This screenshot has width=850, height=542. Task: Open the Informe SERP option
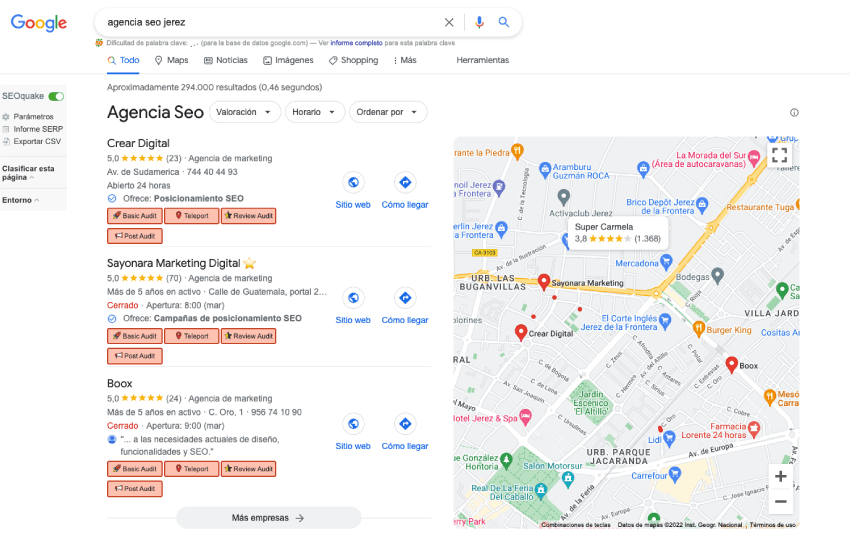pyautogui.click(x=33, y=129)
